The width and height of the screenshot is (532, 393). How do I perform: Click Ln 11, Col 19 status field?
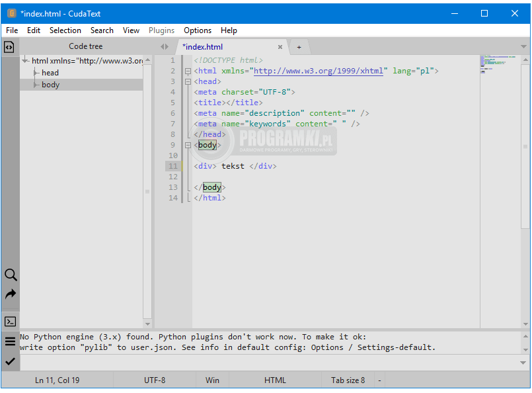click(x=57, y=380)
